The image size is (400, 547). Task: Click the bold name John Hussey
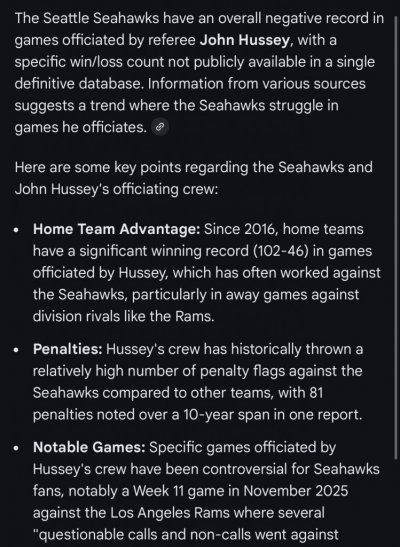coord(244,40)
